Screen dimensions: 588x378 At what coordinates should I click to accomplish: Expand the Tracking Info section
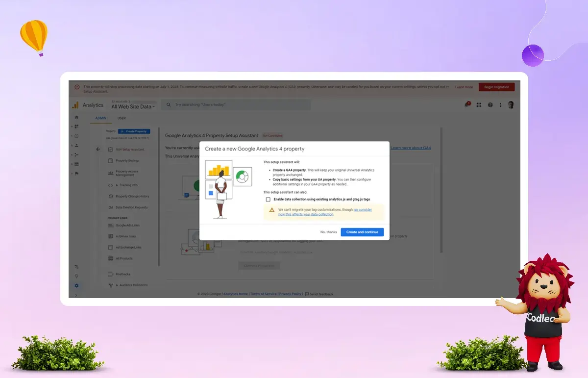click(117, 185)
